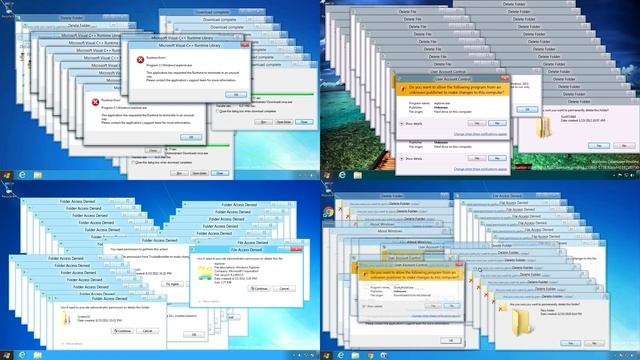
Task: Click the frontmost 'Microsoft Visual C++ Runtime Library' title bar
Action: coord(189,45)
